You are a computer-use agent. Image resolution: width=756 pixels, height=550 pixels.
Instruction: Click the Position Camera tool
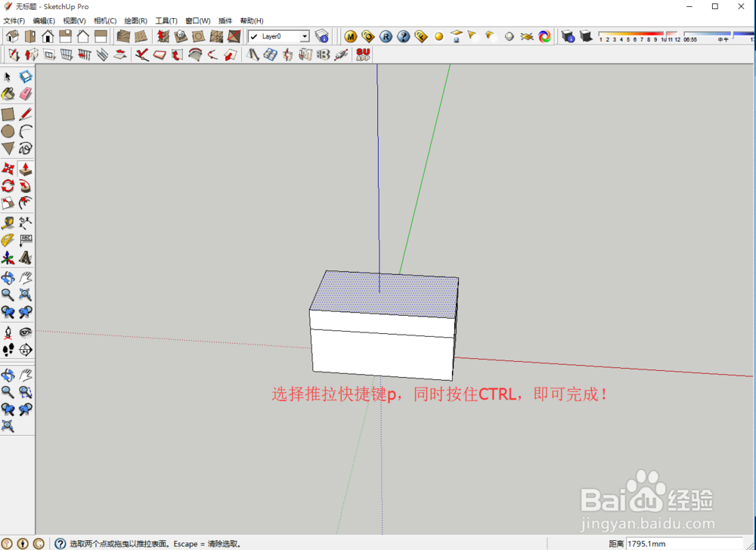tap(8, 332)
